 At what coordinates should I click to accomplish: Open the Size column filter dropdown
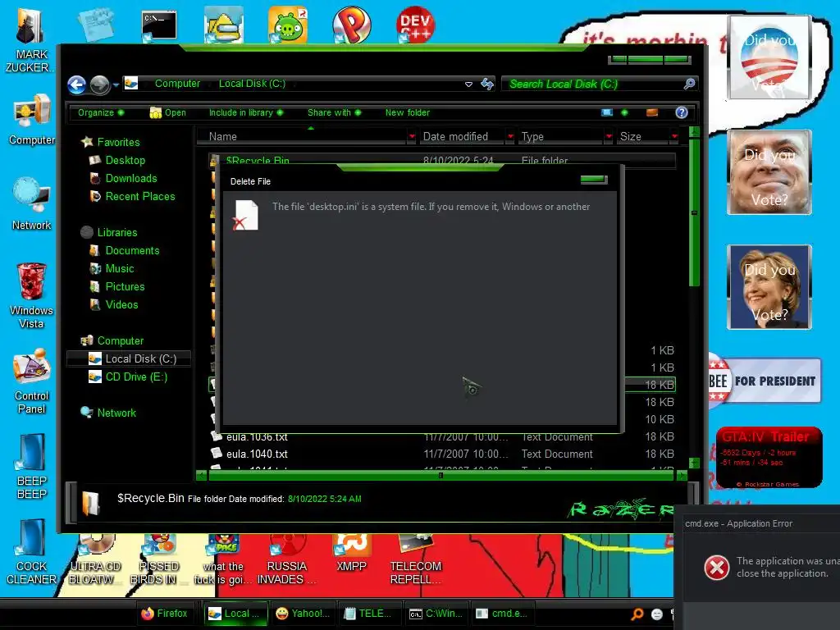pos(674,137)
